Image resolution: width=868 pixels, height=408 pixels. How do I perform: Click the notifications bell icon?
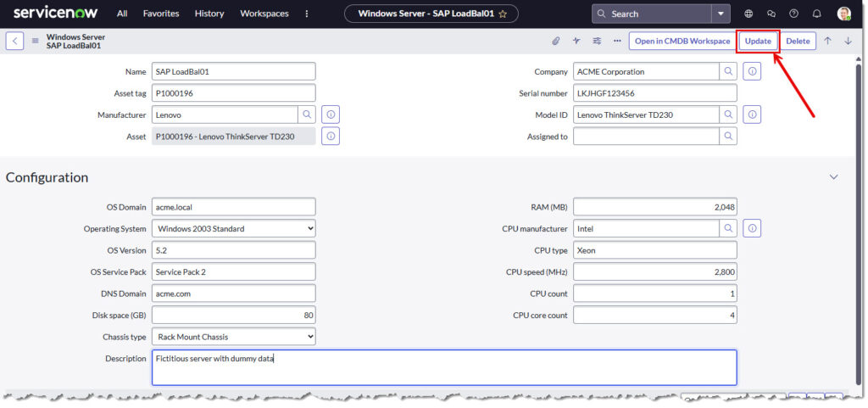click(817, 14)
